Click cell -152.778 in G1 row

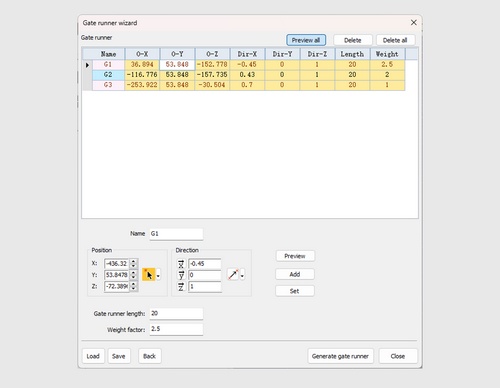point(212,65)
